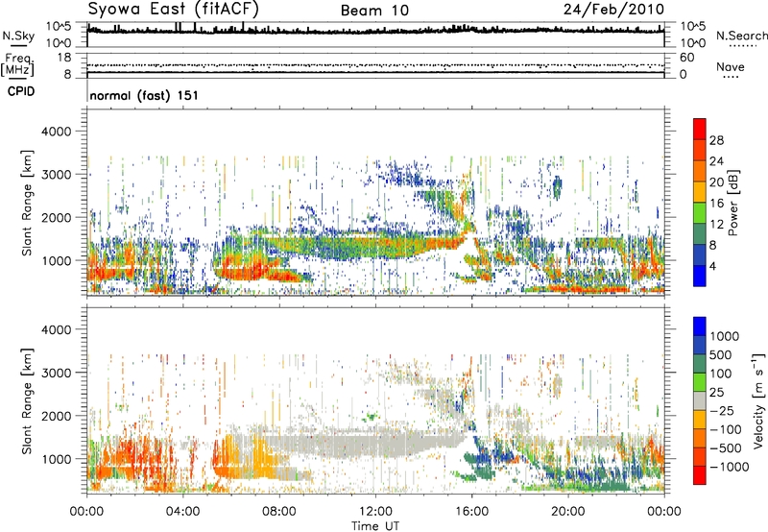Viewport: 768px width, 532px height.
Task: Click the '20:00' time axis tick
Action: 568,512
